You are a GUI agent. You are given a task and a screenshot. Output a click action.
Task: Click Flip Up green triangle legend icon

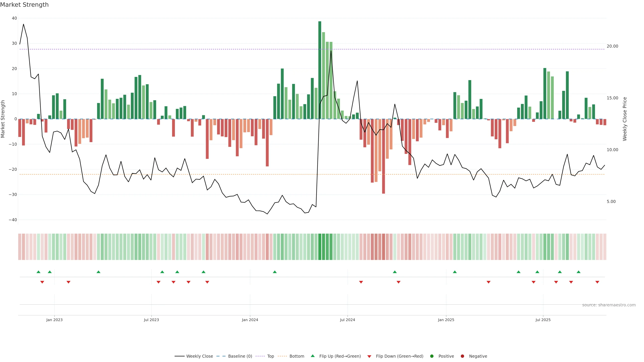coord(312,356)
